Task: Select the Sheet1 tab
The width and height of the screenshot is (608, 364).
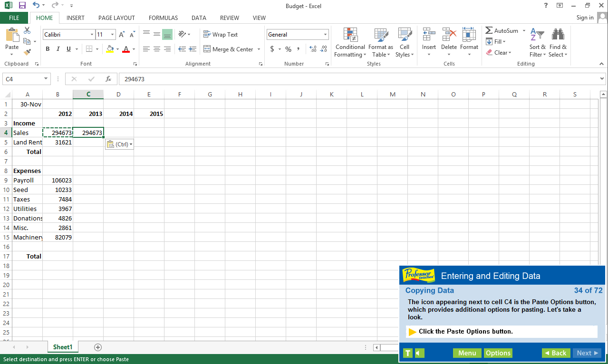Action: 62,347
